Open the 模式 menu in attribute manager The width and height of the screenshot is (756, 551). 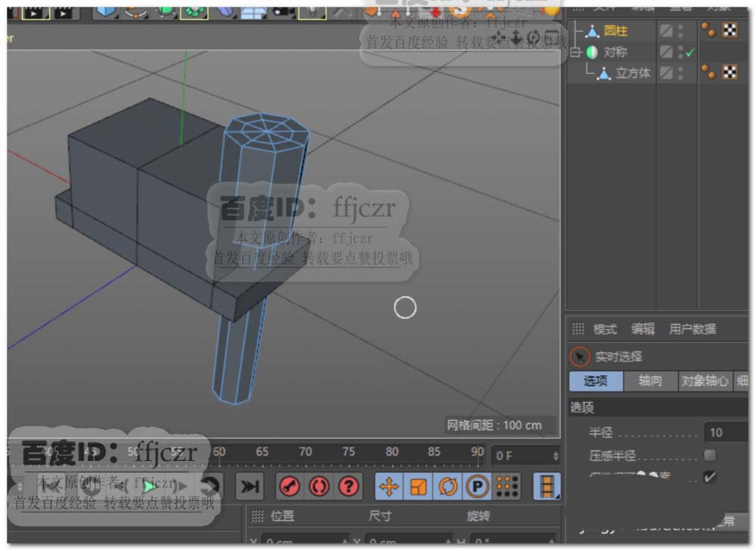[x=605, y=330]
